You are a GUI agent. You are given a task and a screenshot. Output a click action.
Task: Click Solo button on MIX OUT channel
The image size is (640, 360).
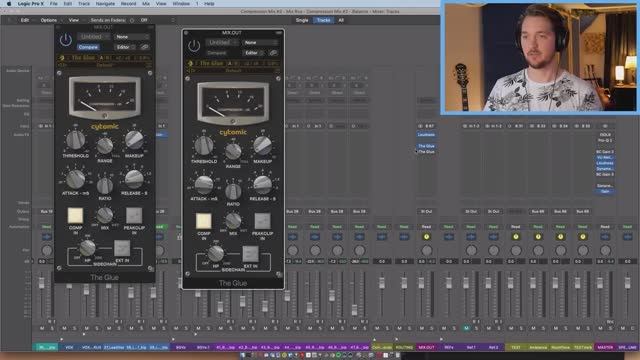click(x=432, y=328)
